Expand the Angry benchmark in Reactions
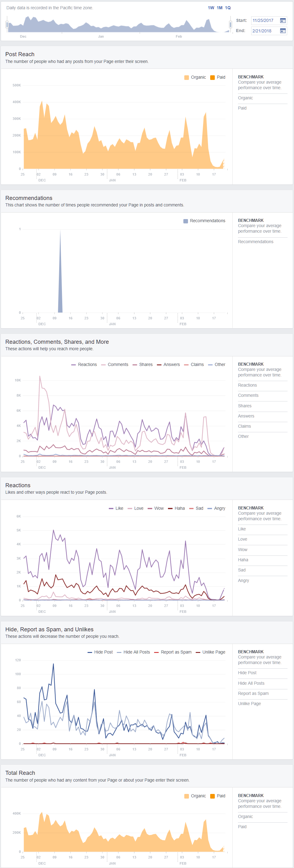This screenshot has height=868, width=294. click(x=243, y=580)
